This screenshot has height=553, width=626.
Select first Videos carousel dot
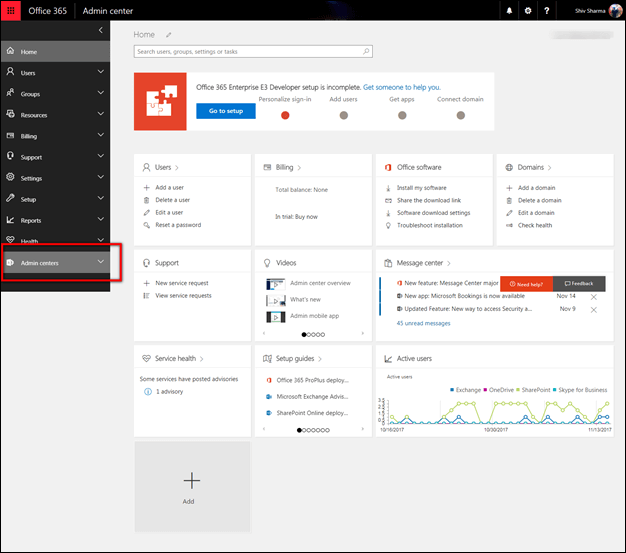[x=304, y=335]
